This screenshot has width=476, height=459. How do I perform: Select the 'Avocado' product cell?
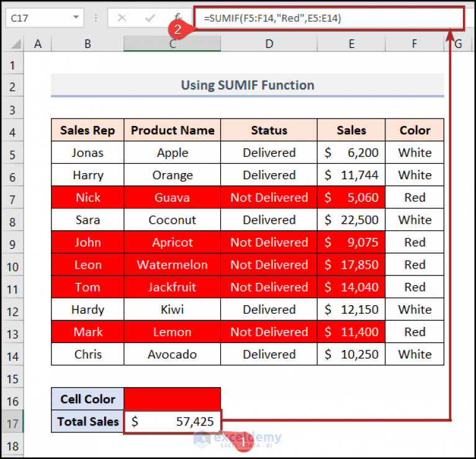tap(172, 354)
